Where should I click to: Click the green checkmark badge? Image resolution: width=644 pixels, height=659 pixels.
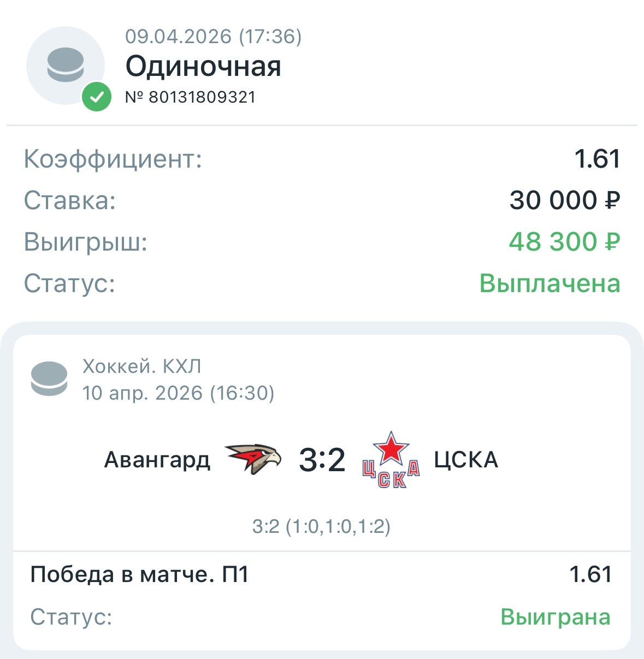point(97,97)
